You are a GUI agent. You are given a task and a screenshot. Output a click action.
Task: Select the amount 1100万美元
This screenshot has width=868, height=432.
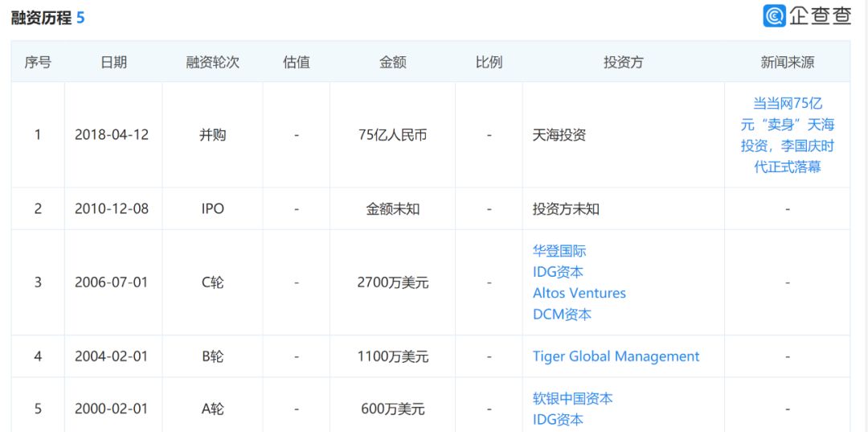click(x=392, y=356)
